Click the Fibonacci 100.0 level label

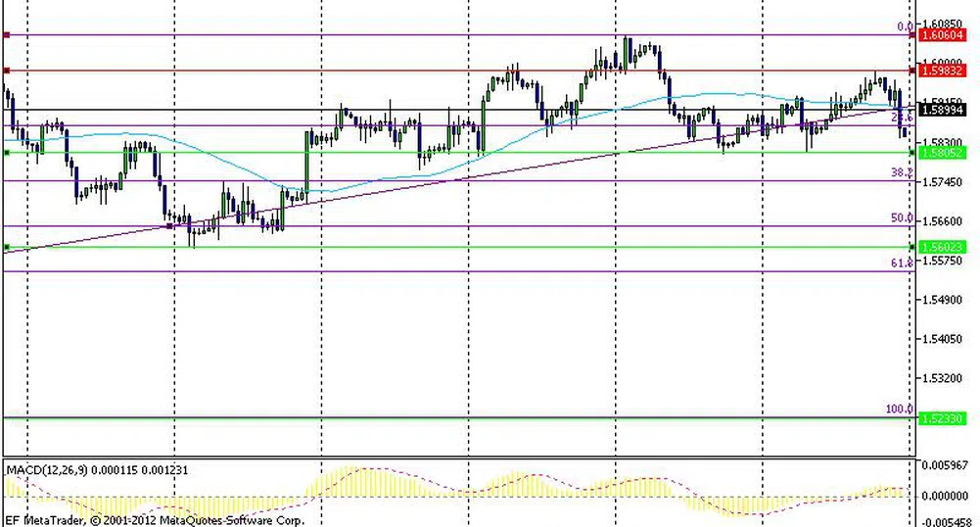[899, 409]
